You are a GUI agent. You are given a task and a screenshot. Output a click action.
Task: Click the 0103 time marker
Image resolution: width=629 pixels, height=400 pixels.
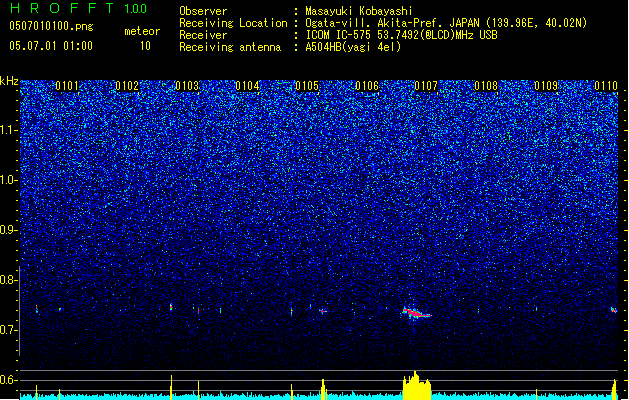tap(187, 86)
